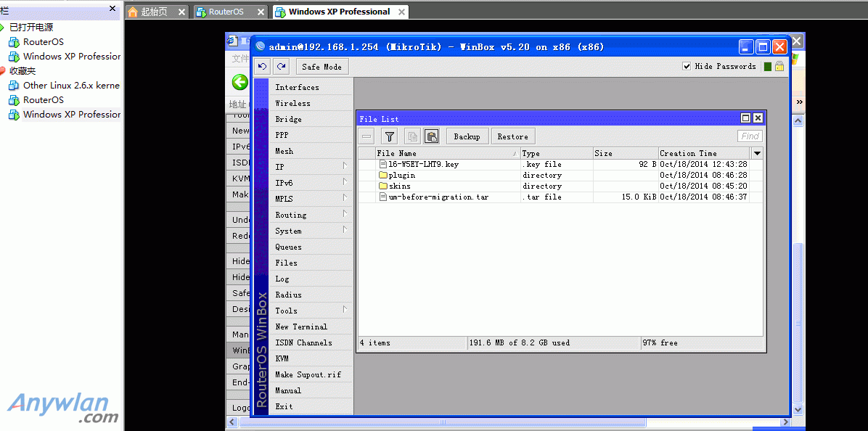The height and width of the screenshot is (431, 868).
Task: Click the Restore button
Action: pyautogui.click(x=512, y=136)
